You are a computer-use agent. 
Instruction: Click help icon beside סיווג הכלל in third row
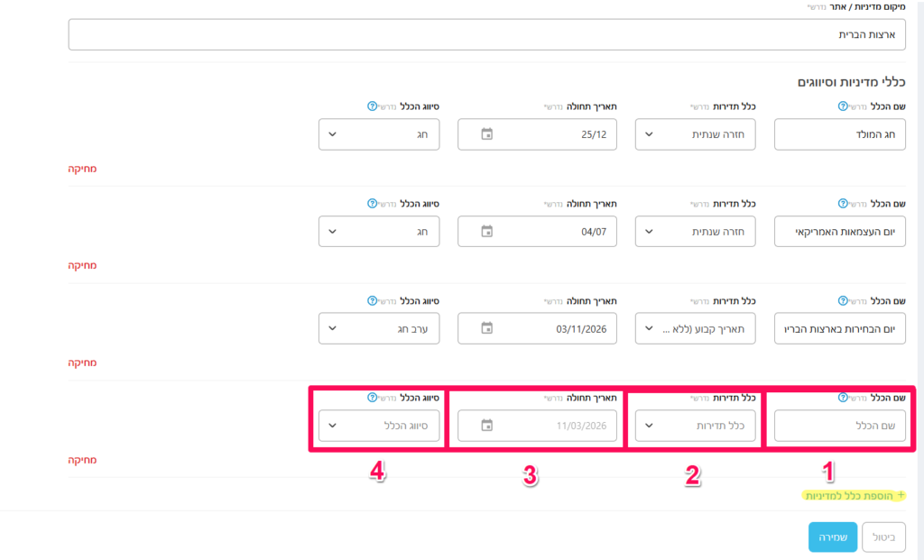tap(372, 301)
